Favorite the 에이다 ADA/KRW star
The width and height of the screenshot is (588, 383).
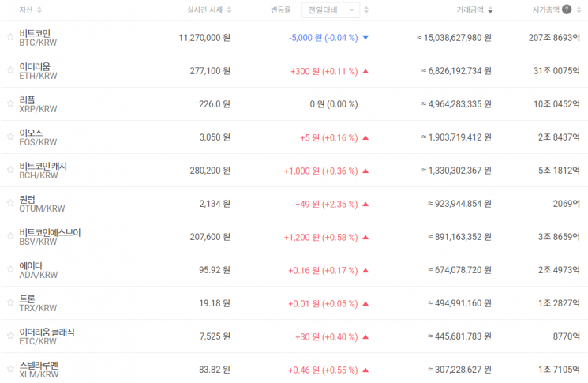10,269
